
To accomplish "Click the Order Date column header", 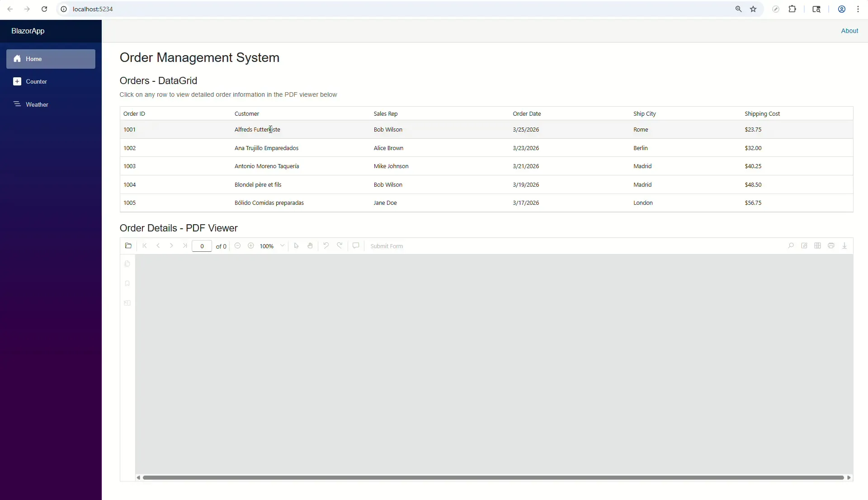I will point(527,114).
